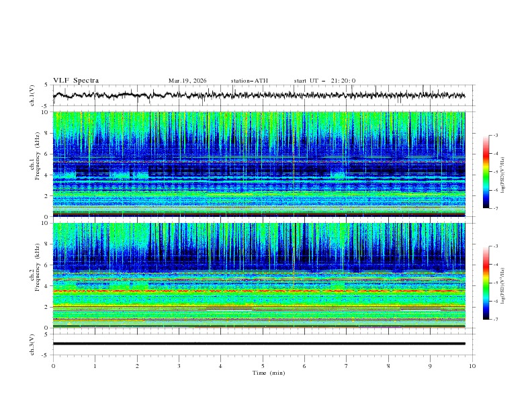Click the lower color bar's log(PSD)(V²/Hz) label
Viewport: 532px width, 411px height.
pyautogui.click(x=503, y=286)
